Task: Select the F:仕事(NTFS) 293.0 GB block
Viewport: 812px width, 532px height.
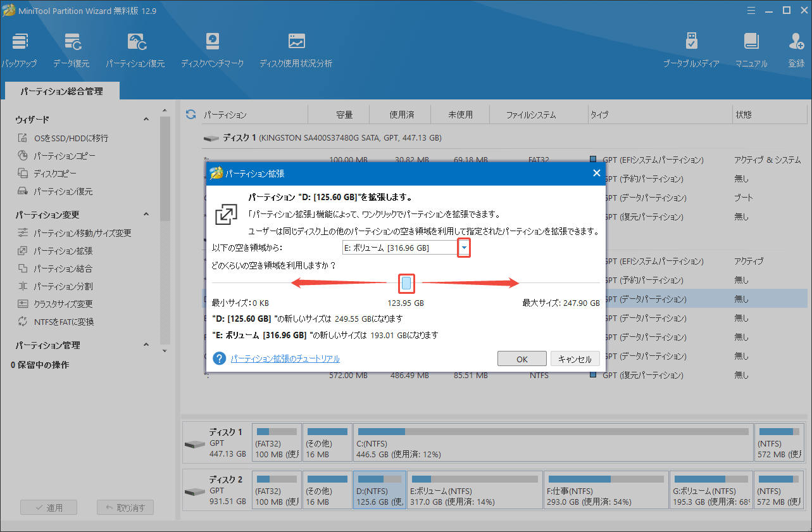Action: click(604, 490)
